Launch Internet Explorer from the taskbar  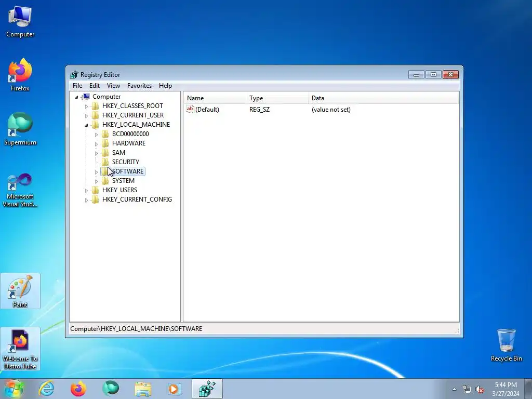point(46,389)
